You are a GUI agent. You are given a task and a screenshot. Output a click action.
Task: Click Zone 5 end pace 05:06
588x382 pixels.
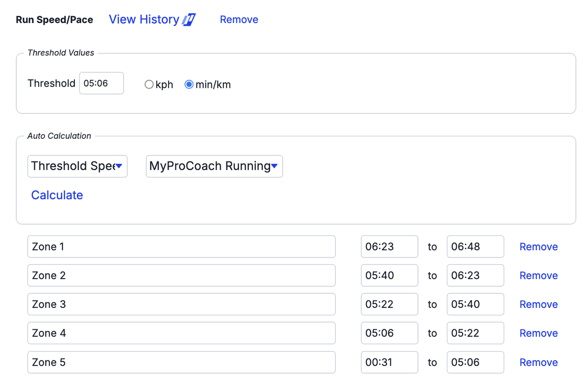tap(475, 362)
